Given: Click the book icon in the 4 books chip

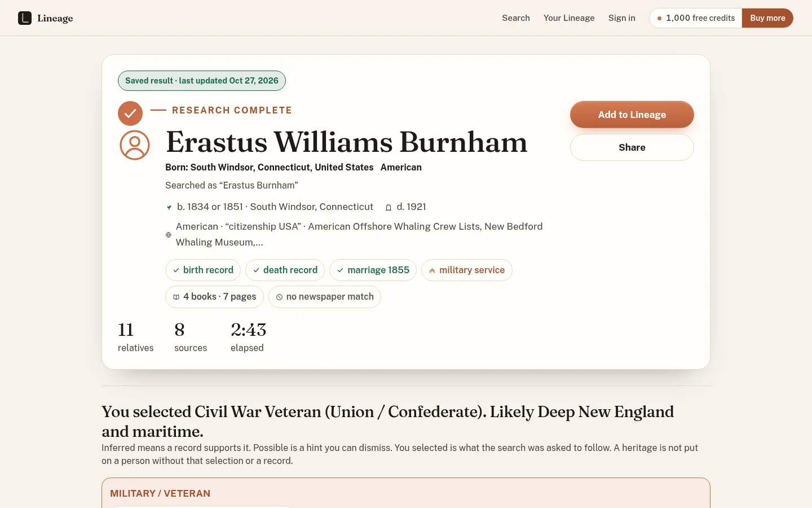Looking at the screenshot, I should (176, 297).
